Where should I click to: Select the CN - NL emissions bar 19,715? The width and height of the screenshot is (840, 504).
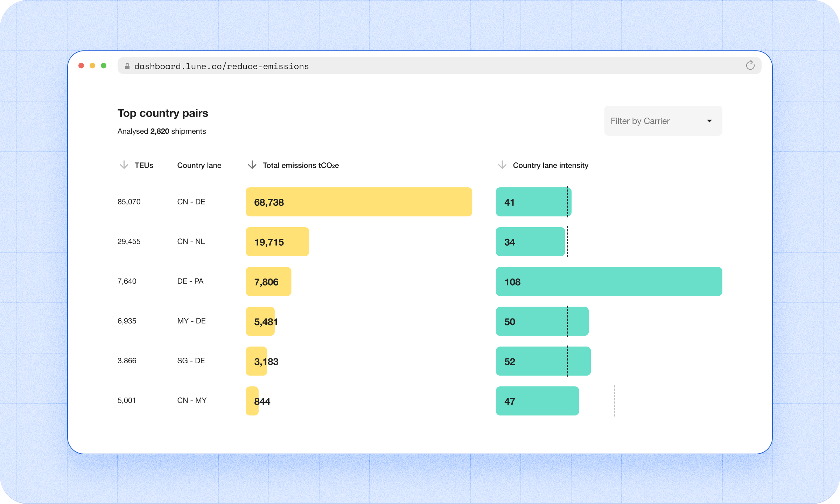(x=277, y=242)
